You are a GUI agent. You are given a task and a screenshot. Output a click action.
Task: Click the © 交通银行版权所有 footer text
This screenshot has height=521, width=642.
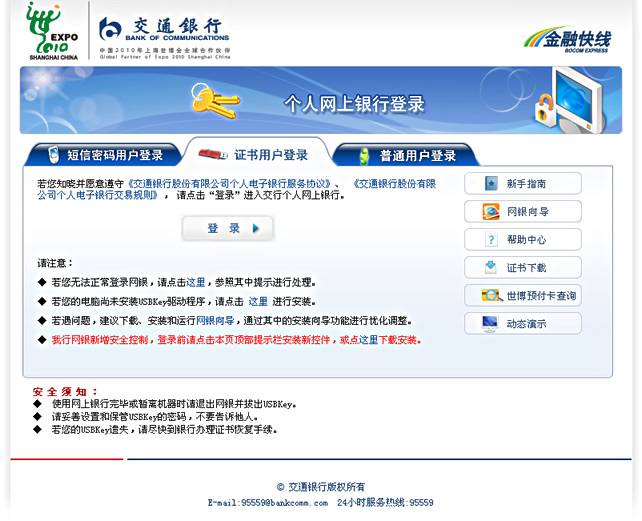321,487
